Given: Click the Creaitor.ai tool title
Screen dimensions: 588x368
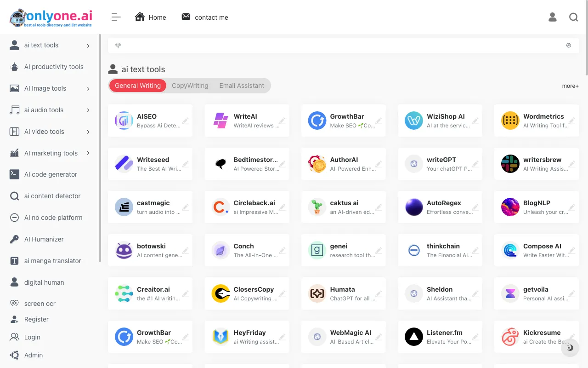Looking at the screenshot, I should pos(153,289).
